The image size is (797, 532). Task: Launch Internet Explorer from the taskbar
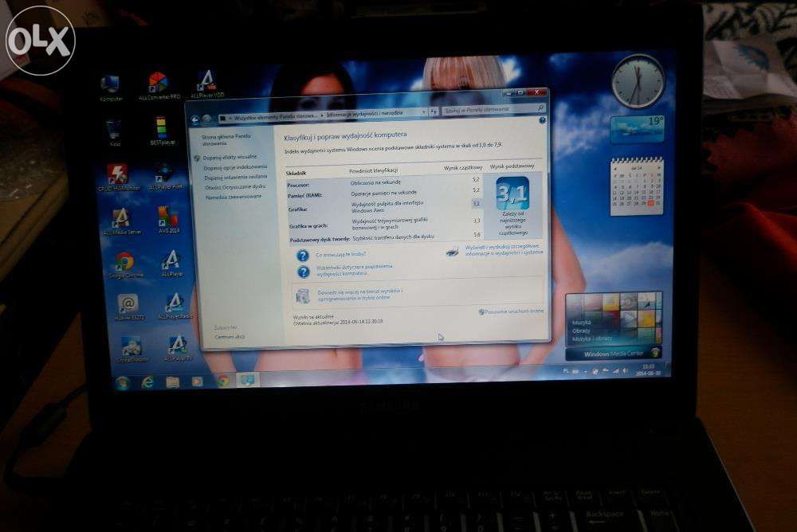pyautogui.click(x=148, y=382)
